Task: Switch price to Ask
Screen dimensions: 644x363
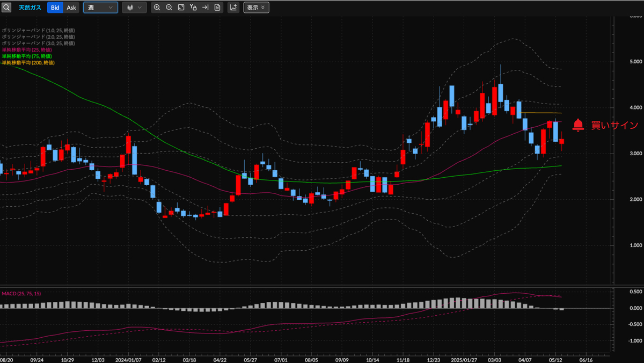Action: coord(71,8)
